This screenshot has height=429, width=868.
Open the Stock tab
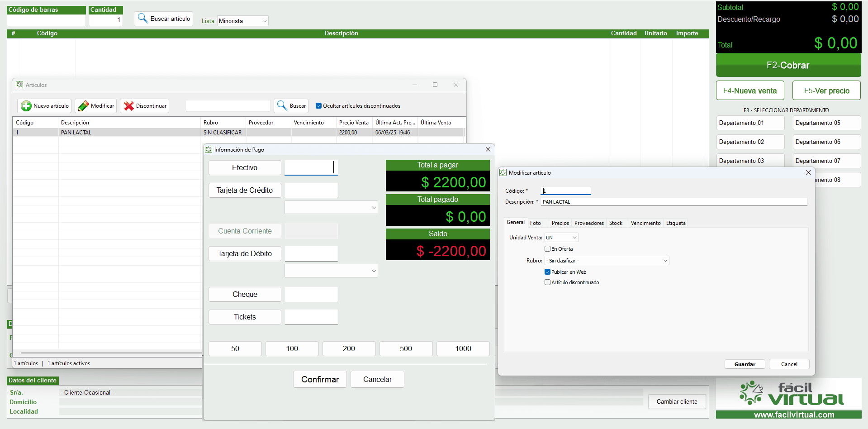click(615, 223)
